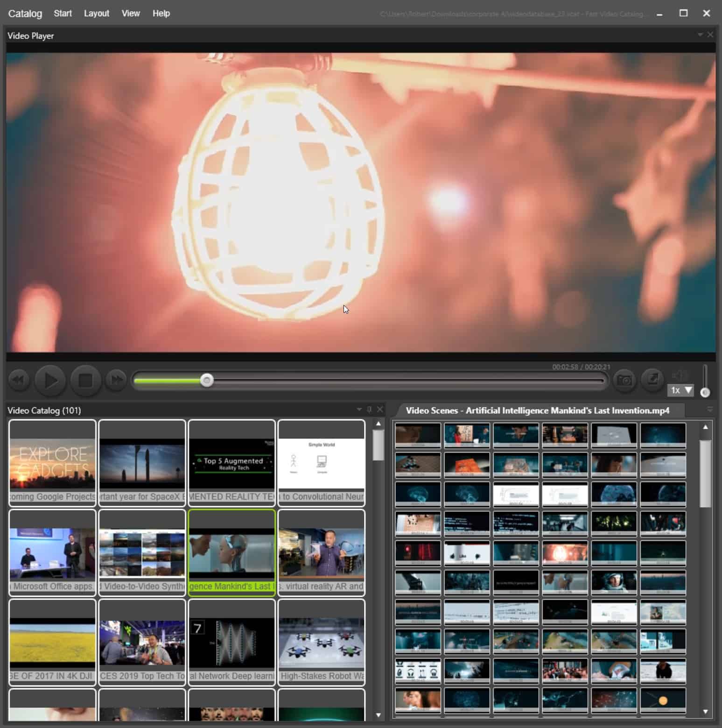This screenshot has width=722, height=728.
Task: Click the Video Scenes scroll up arrow
Action: (x=705, y=427)
